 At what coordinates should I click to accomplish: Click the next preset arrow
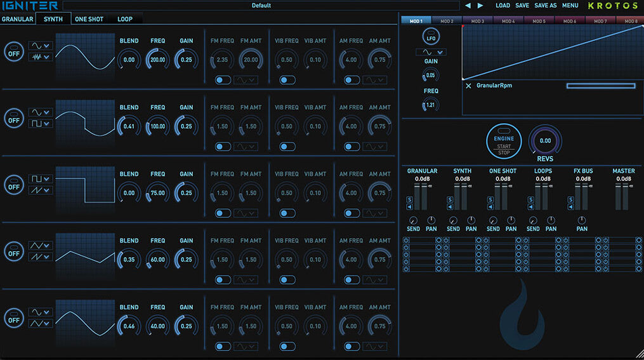click(x=480, y=6)
